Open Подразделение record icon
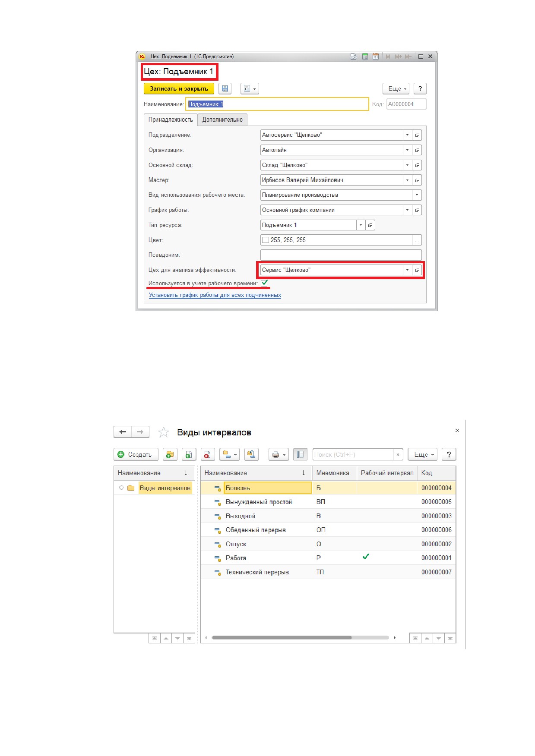 pyautogui.click(x=417, y=135)
